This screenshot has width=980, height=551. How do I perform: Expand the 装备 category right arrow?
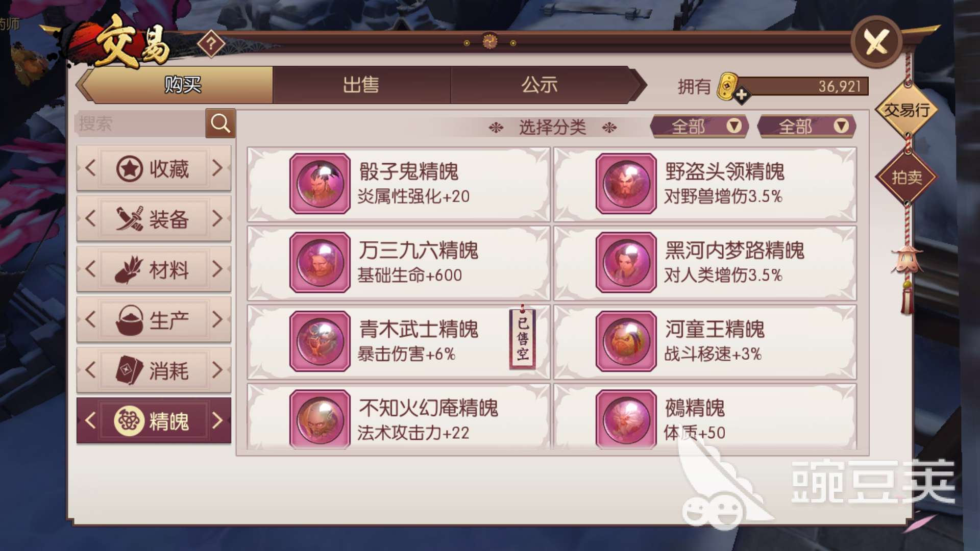click(x=217, y=218)
